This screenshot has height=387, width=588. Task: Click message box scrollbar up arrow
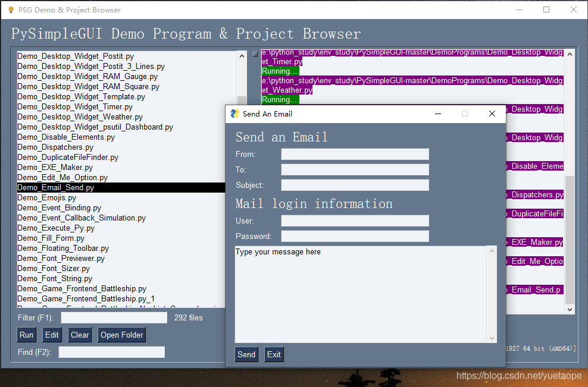[x=492, y=251]
